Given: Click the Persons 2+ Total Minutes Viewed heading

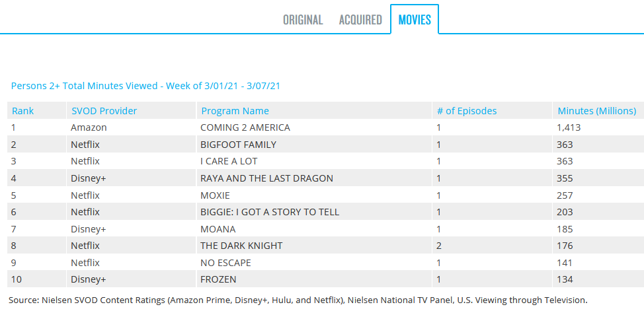Looking at the screenshot, I should pos(146,86).
